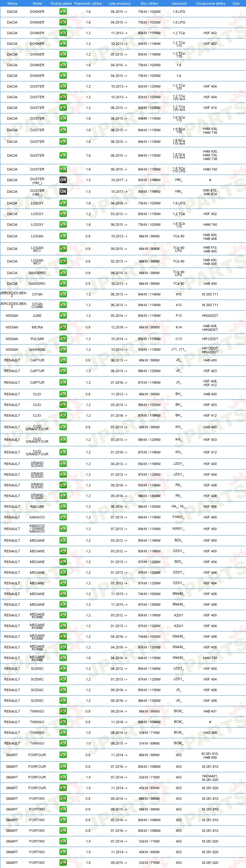Viewport: 246px width, 868px height.
Task: Click the 'MICRA' model name
Action: (37, 327)
